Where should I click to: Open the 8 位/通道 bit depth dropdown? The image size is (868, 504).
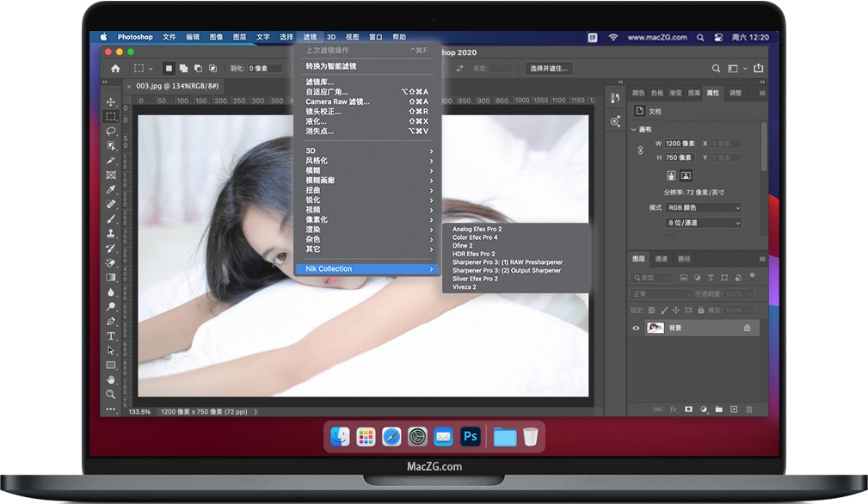click(702, 223)
